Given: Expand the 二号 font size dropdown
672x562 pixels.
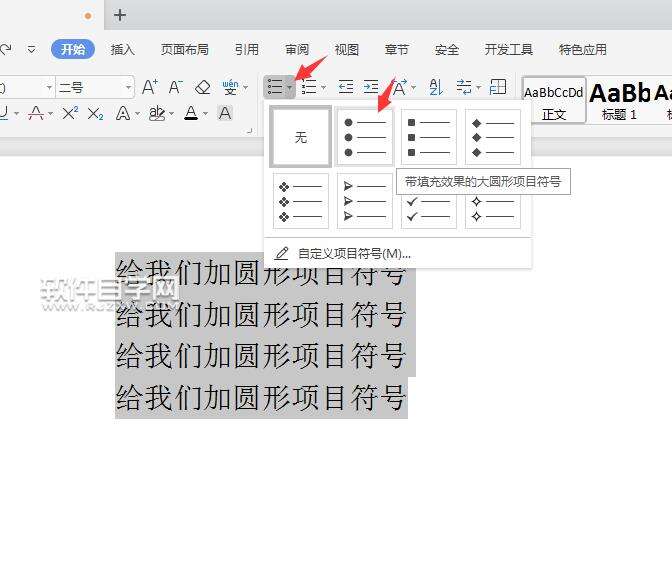Looking at the screenshot, I should tap(128, 87).
